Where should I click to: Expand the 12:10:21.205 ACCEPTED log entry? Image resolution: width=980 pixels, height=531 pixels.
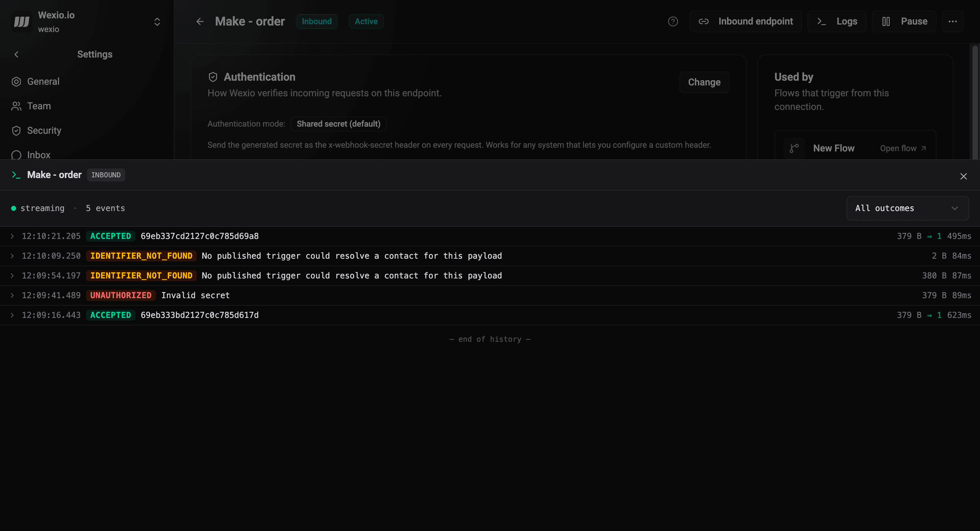pos(12,236)
